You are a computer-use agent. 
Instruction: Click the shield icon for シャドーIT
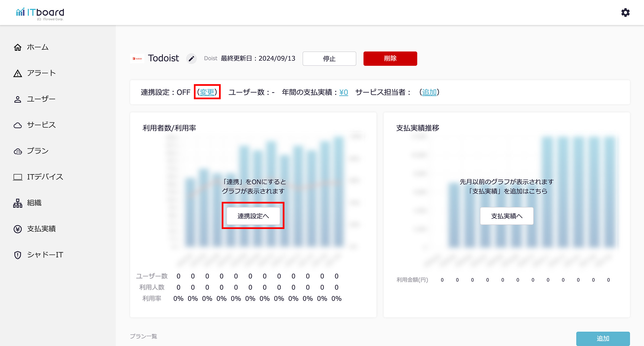(x=18, y=255)
